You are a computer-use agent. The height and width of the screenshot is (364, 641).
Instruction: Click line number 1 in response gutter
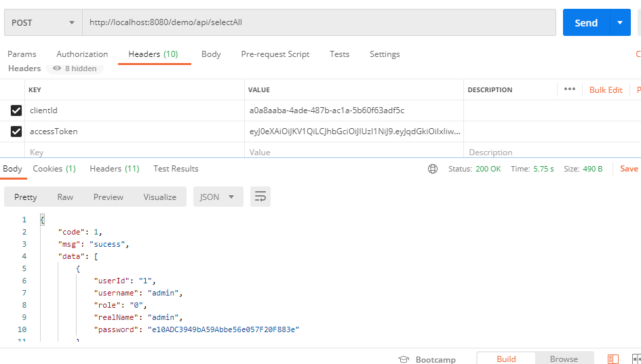pos(24,220)
